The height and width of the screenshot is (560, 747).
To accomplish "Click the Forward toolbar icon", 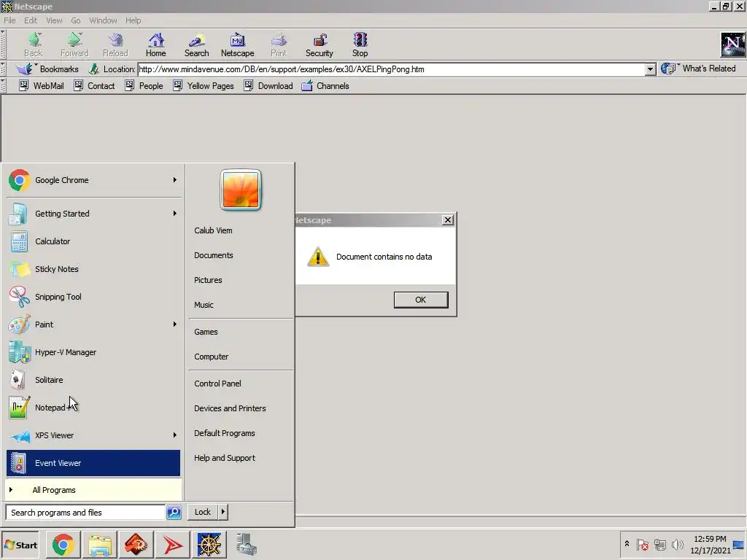I will 74,44.
